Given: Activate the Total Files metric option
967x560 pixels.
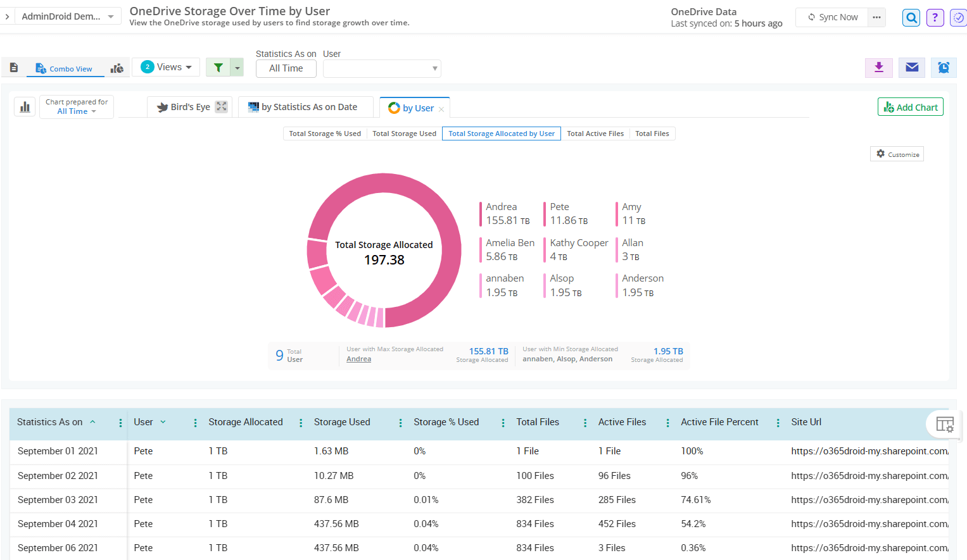Looking at the screenshot, I should (x=652, y=134).
